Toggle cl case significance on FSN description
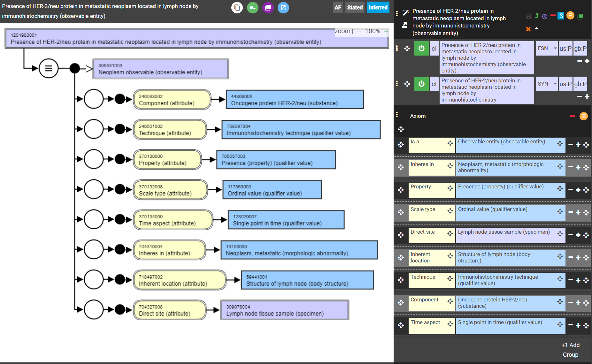The height and width of the screenshot is (364, 592). (x=434, y=49)
